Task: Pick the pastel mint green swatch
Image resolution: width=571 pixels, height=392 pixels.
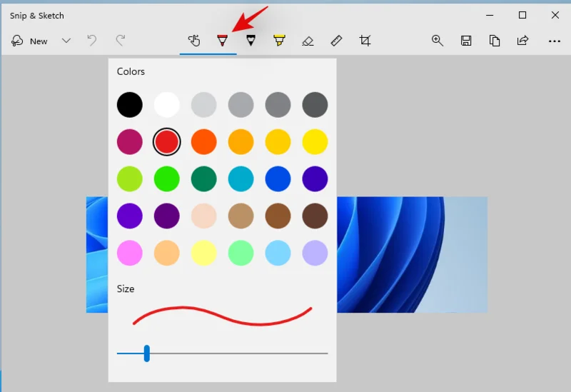Action: pos(241,253)
